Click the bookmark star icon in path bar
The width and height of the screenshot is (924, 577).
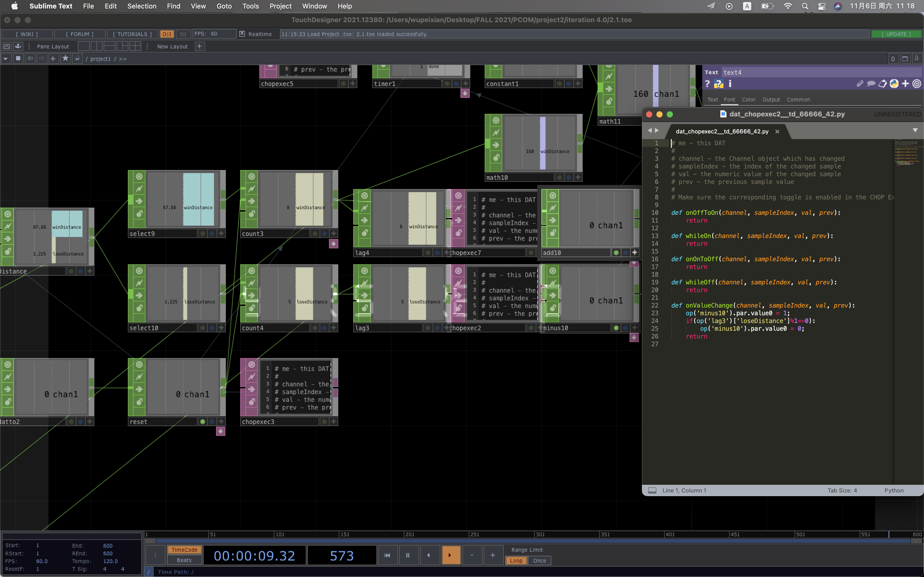click(65, 58)
